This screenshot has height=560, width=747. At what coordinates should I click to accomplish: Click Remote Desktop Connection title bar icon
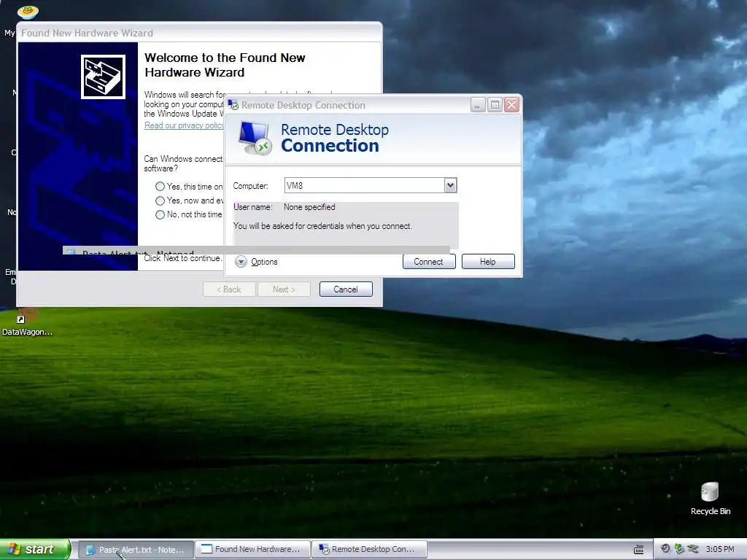[x=233, y=105]
